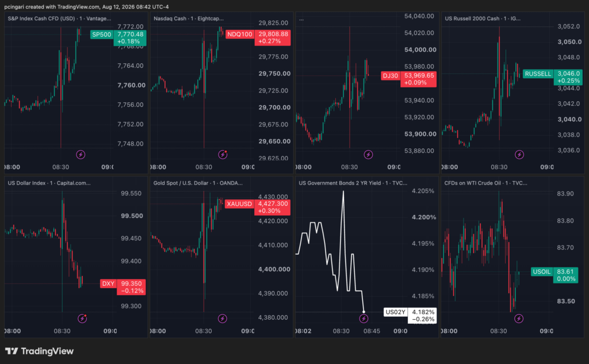Click the 08:30 time label on the S&P chart
The image size is (589, 364).
point(60,167)
